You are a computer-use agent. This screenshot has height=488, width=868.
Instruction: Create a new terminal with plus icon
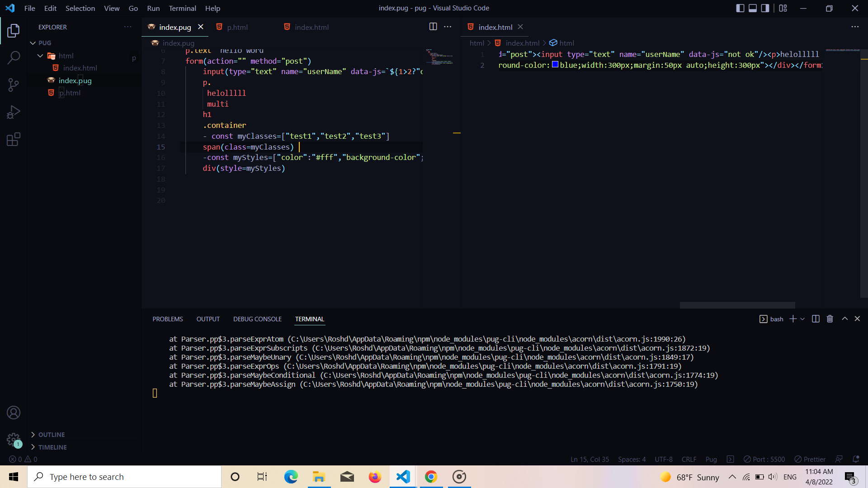793,319
